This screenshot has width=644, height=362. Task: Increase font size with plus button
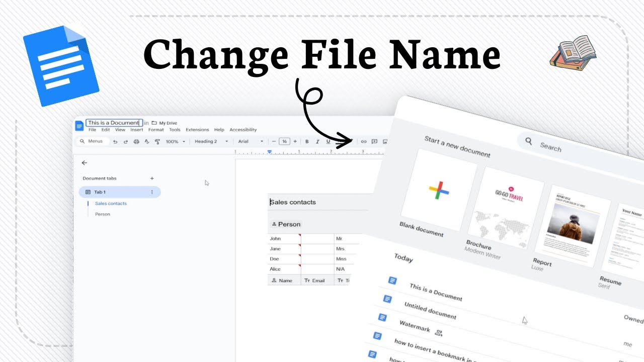pyautogui.click(x=295, y=142)
